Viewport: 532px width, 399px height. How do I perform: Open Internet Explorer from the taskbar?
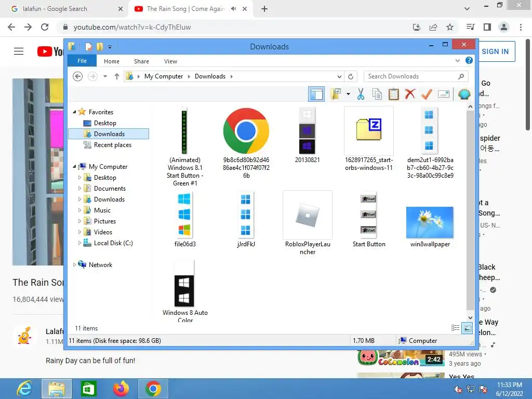(x=24, y=389)
